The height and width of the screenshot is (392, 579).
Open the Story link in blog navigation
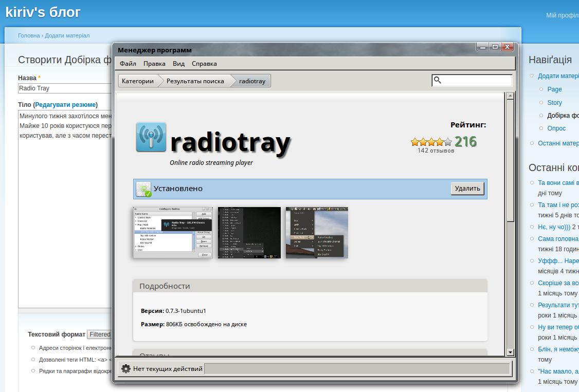tap(555, 103)
